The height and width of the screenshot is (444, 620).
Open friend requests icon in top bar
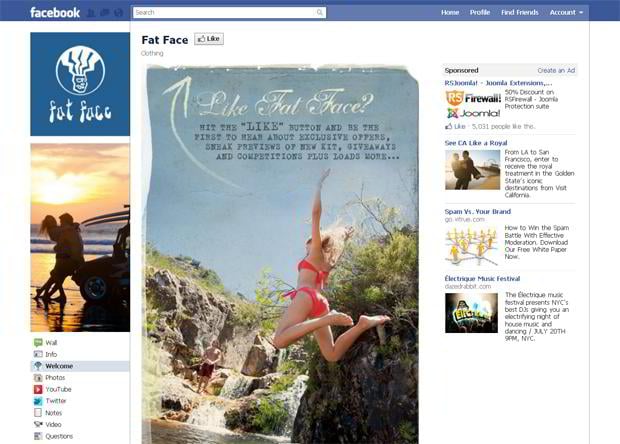91,13
